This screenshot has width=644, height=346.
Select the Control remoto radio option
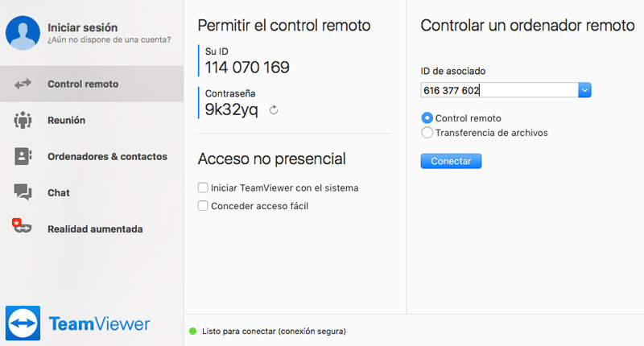pos(427,118)
